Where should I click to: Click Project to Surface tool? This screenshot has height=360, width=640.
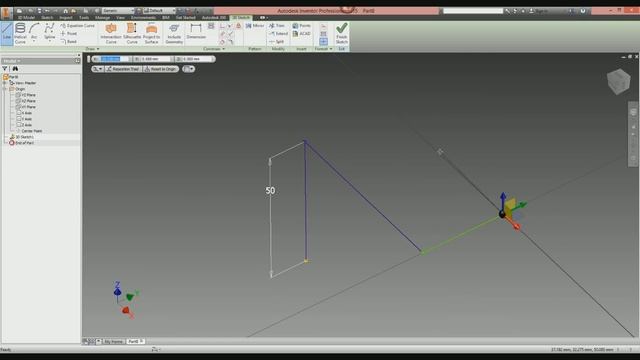click(151, 33)
